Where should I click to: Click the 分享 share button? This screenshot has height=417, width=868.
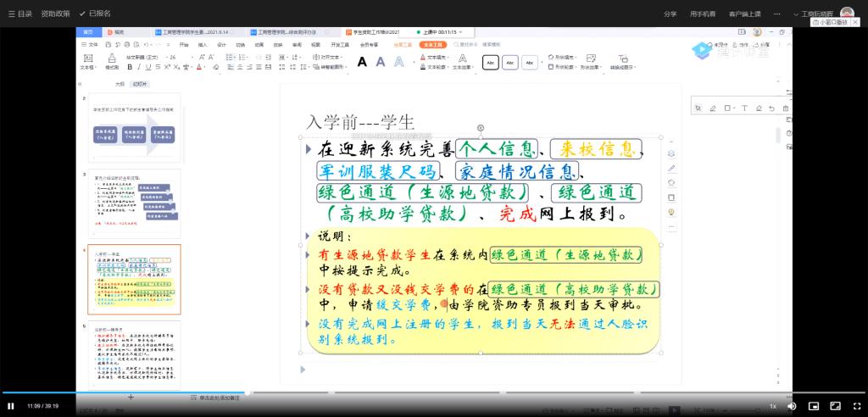(x=670, y=14)
